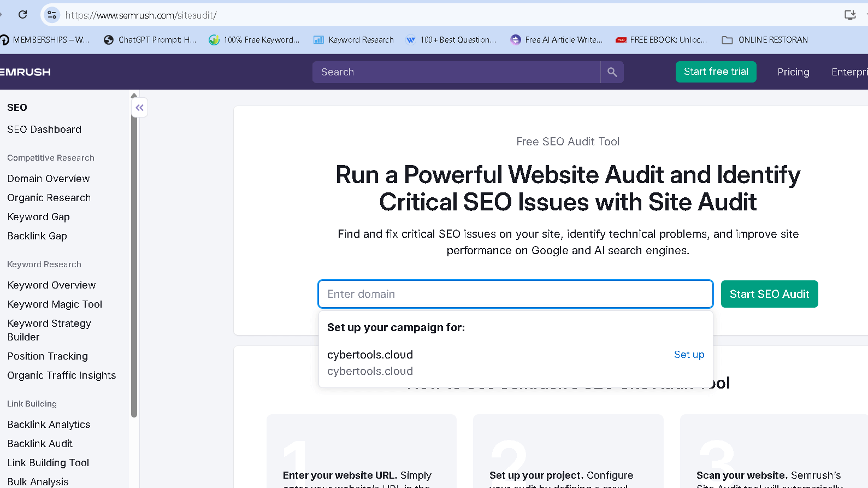
Task: Open Keyword Strategy Builder in sidebar
Action: [x=49, y=330]
